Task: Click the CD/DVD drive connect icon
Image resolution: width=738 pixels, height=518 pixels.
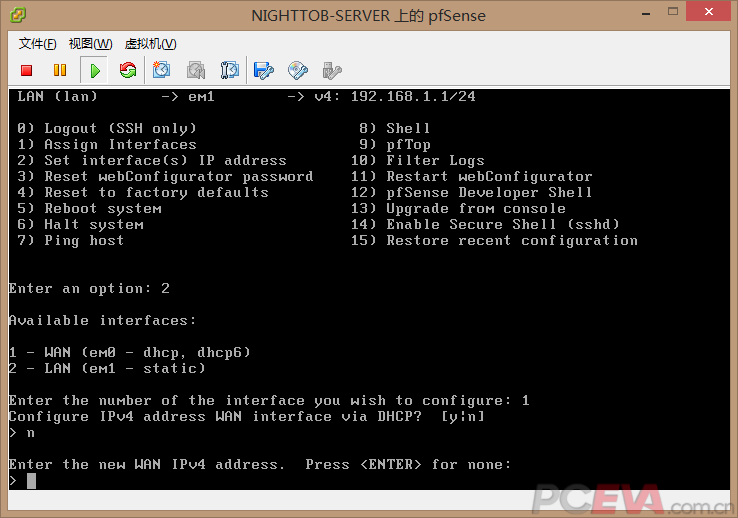Action: pyautogui.click(x=298, y=70)
